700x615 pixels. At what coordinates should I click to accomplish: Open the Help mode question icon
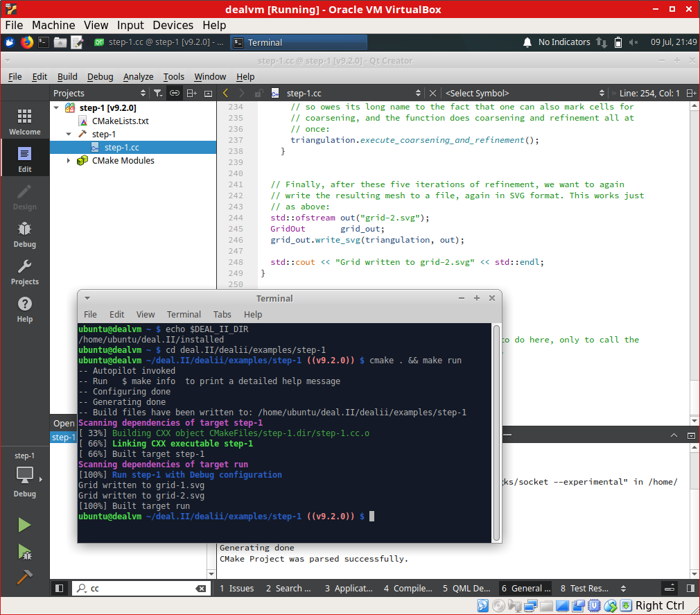[24, 309]
